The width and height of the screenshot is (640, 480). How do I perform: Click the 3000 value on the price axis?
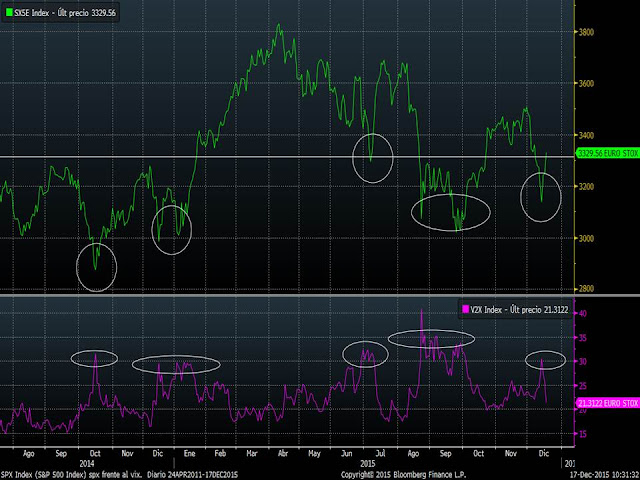tap(587, 238)
